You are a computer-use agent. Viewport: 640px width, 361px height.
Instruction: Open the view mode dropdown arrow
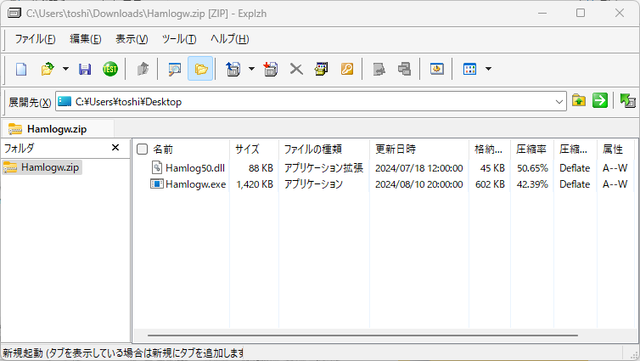488,69
